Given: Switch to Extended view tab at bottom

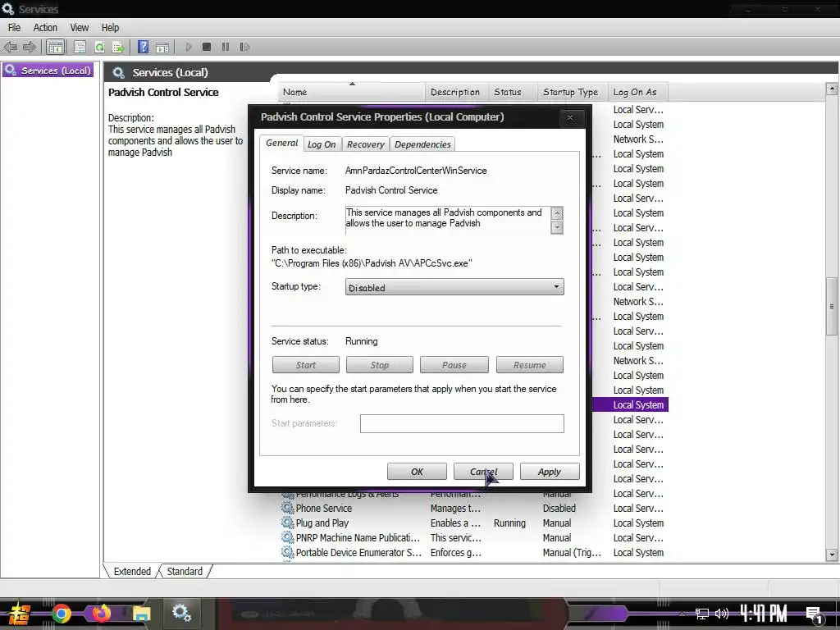Looking at the screenshot, I should point(132,571).
